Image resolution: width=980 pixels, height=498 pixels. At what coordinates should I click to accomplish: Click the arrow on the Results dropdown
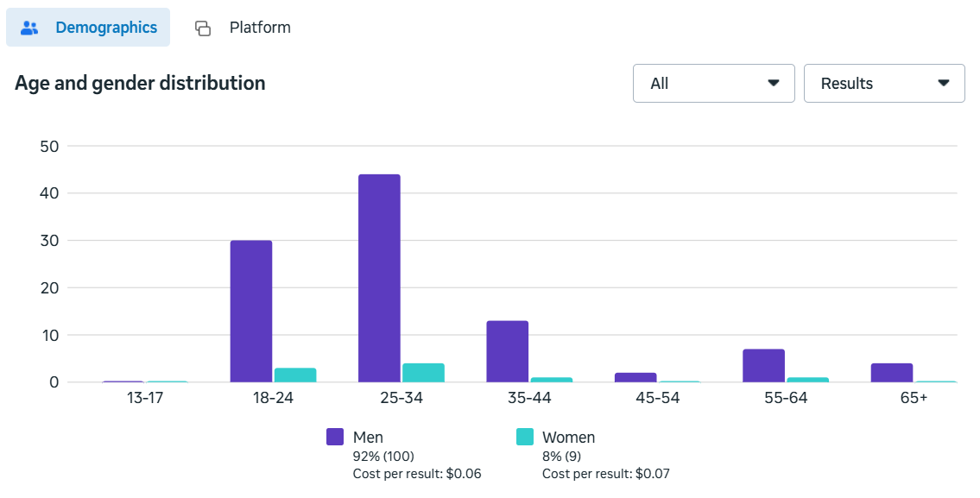944,84
